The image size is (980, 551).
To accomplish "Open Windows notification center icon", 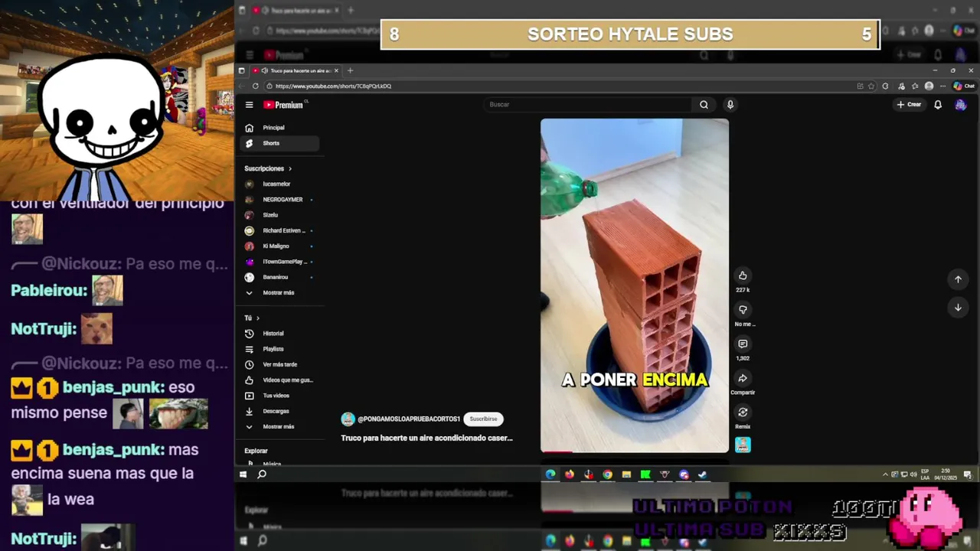I will (x=968, y=474).
